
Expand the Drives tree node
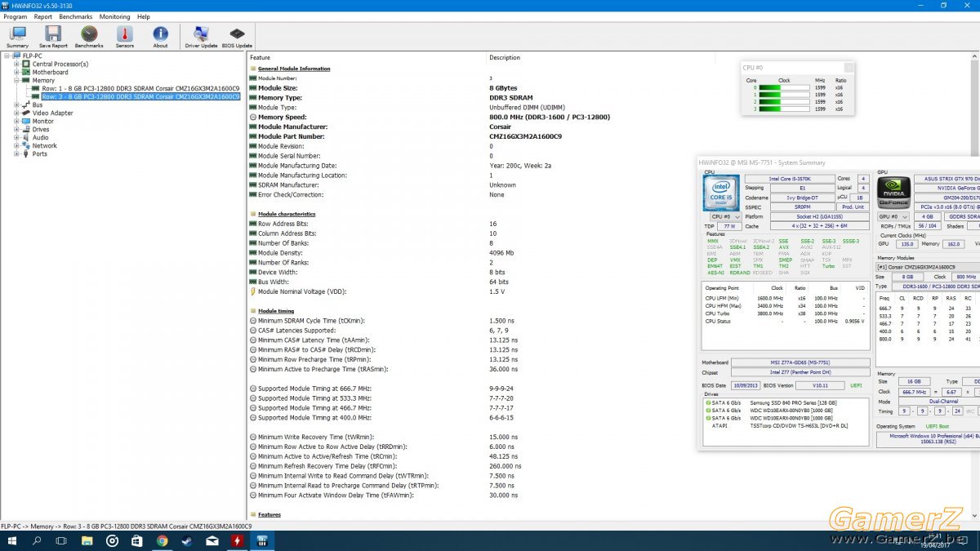pos(16,129)
